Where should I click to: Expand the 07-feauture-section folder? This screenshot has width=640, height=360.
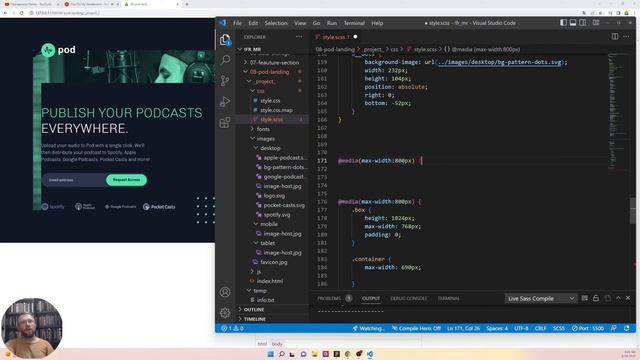coord(271,62)
